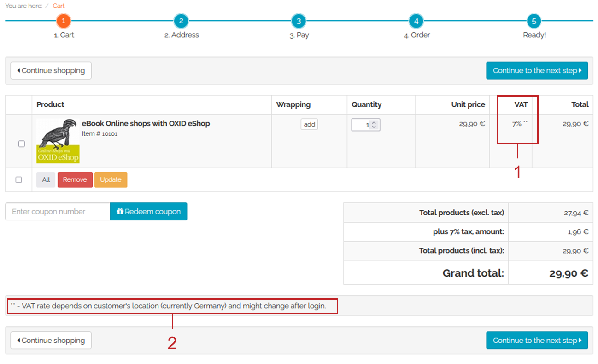Viewport: 598px width, 364px height.
Task: Click Redeem coupon button with gift icon
Action: [148, 212]
